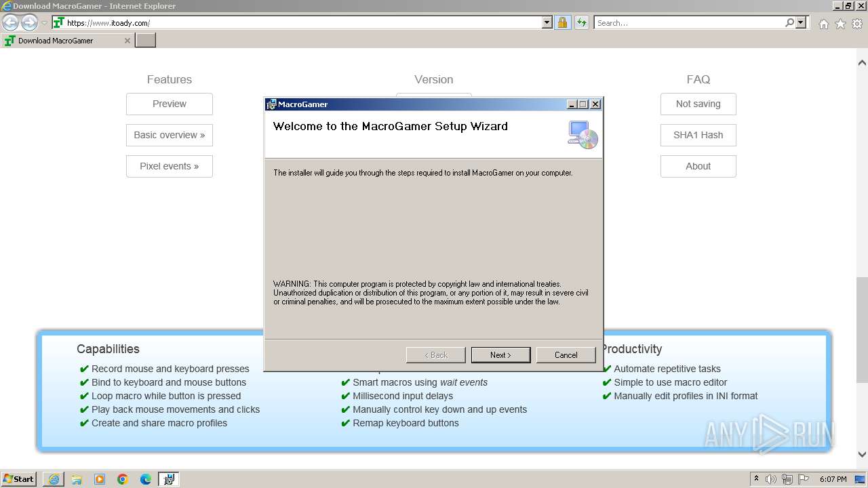Click the disabled Back button in the installer
The image size is (868, 488).
pyautogui.click(x=435, y=355)
